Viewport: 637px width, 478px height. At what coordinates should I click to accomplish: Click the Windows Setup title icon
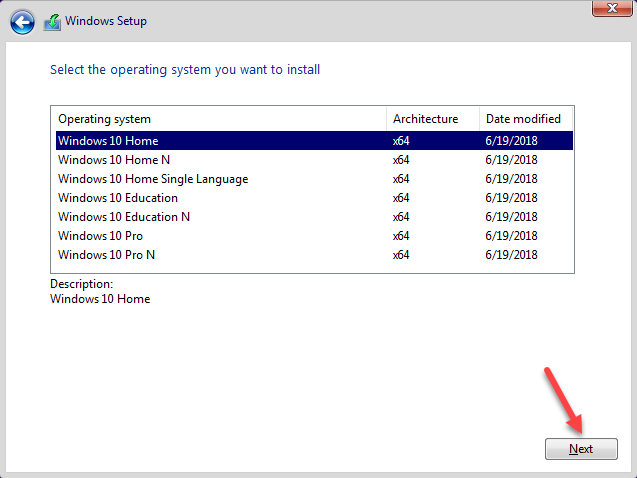(53, 21)
